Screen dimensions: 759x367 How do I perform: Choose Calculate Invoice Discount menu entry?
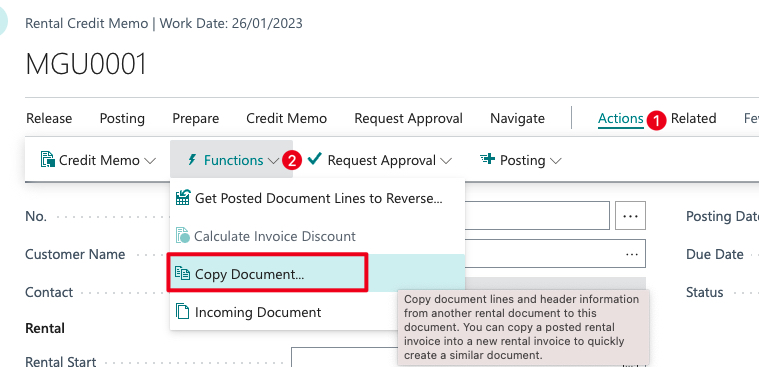(318, 236)
